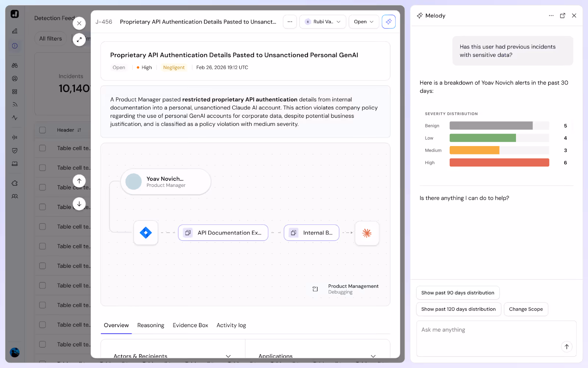Image resolution: width=588 pixels, height=368 pixels.
Task: Click the Jira diamond node in the flow graph
Action: [x=146, y=233]
